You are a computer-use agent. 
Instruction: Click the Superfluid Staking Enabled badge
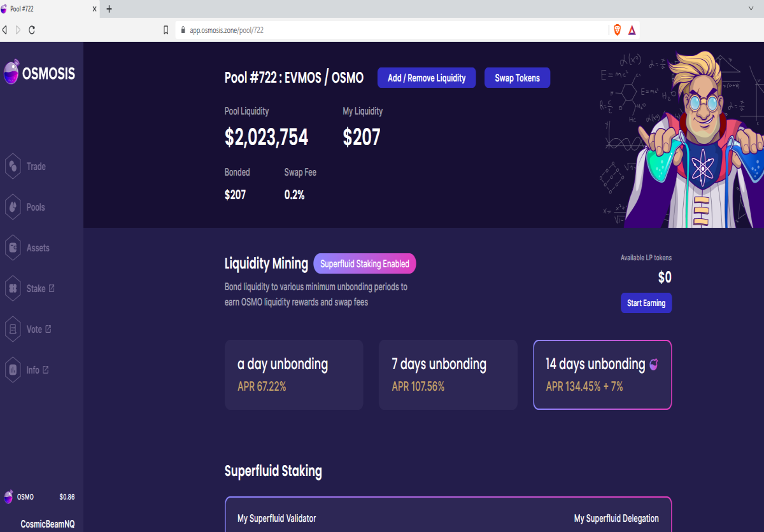365,263
